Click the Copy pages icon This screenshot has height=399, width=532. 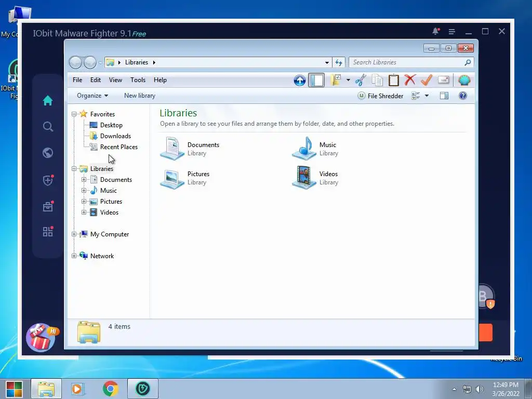tap(377, 81)
